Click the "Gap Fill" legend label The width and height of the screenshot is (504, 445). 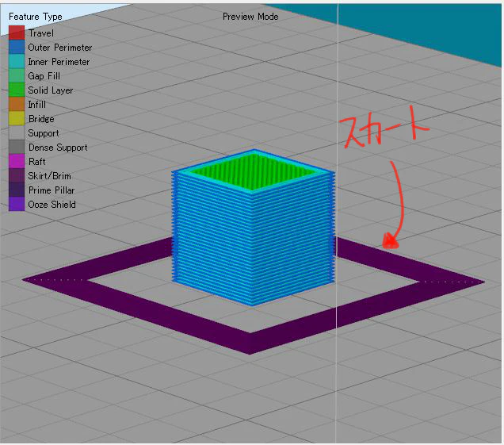pos(44,76)
